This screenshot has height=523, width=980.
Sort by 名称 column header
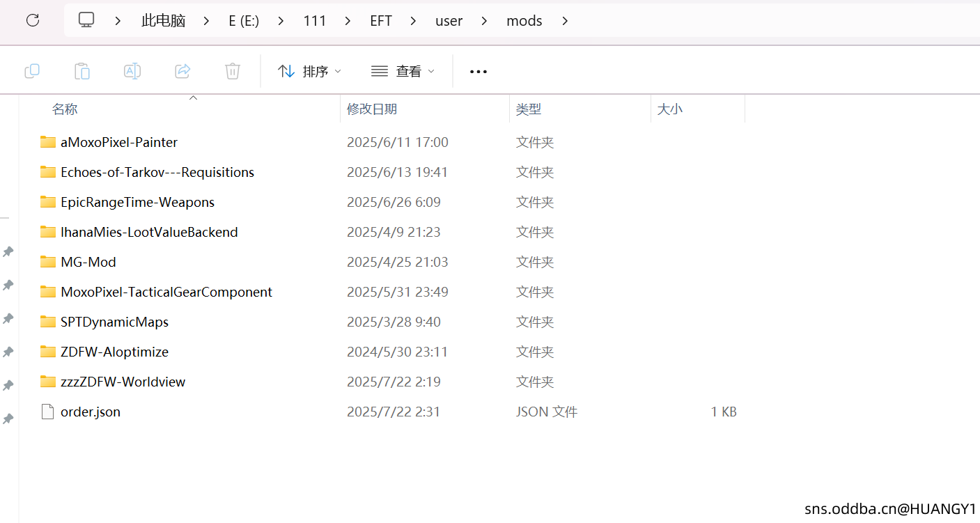tap(65, 109)
